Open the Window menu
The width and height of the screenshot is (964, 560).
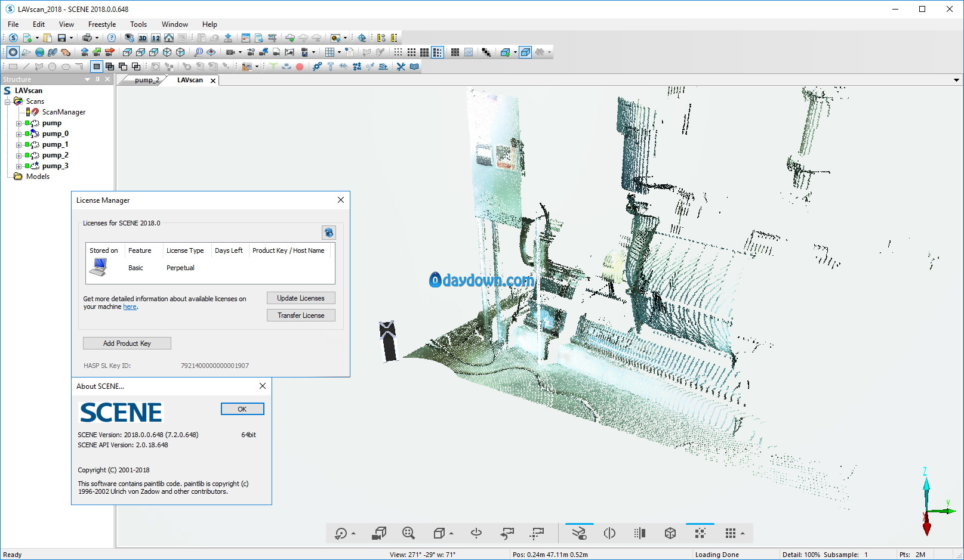coord(175,24)
